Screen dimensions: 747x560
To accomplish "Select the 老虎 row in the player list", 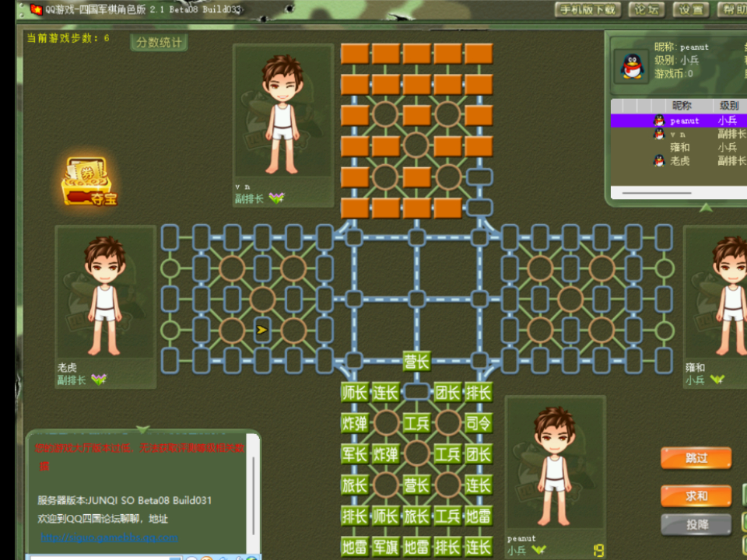I will coord(679,161).
